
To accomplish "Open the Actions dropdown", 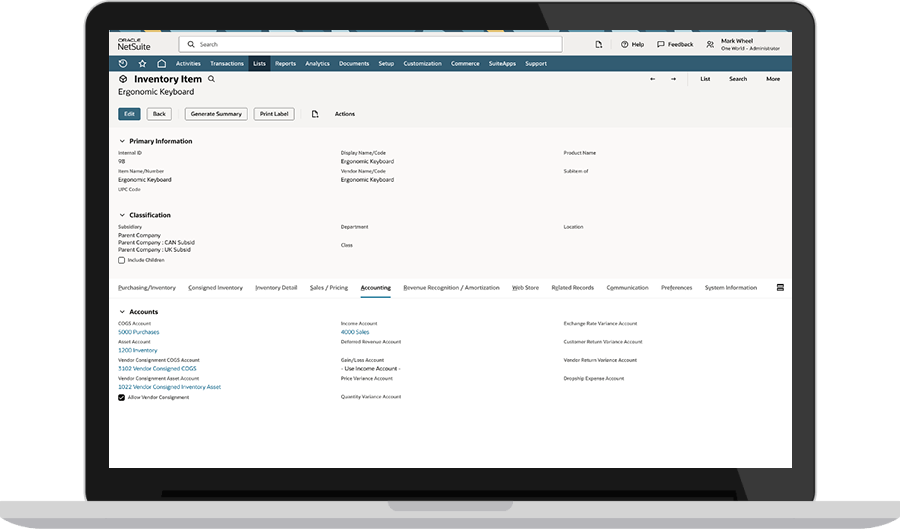I will (345, 114).
